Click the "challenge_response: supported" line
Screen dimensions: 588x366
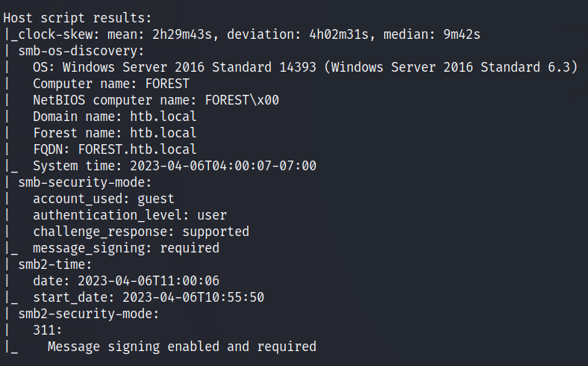point(141,232)
